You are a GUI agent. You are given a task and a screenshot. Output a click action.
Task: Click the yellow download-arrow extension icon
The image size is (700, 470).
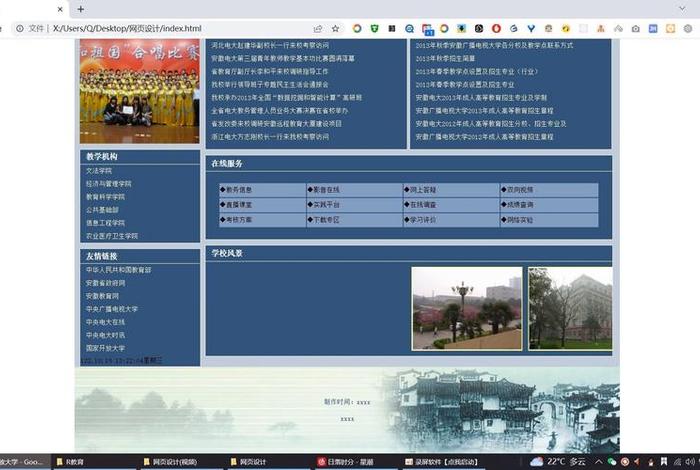pyautogui.click(x=461, y=29)
